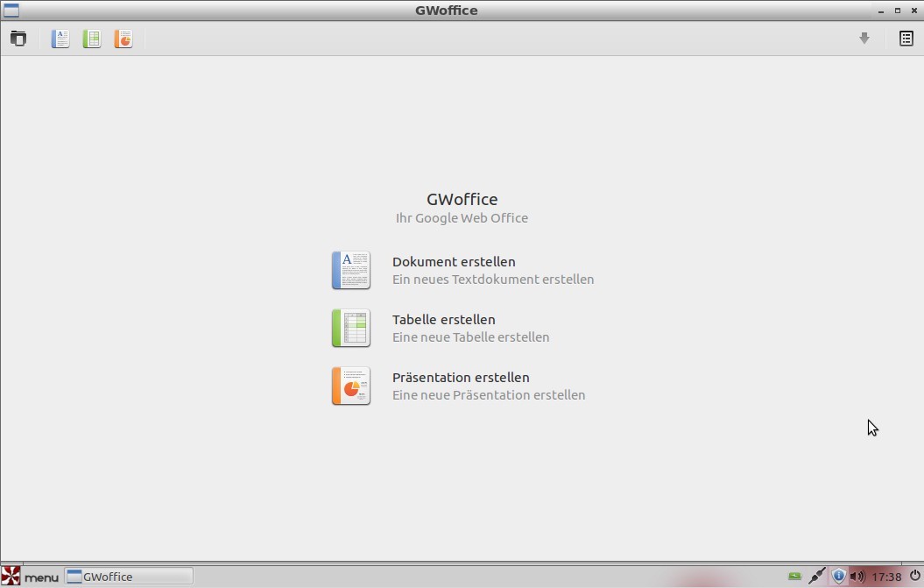
Task: Click the green battery tray icon
Action: pyautogui.click(x=795, y=576)
